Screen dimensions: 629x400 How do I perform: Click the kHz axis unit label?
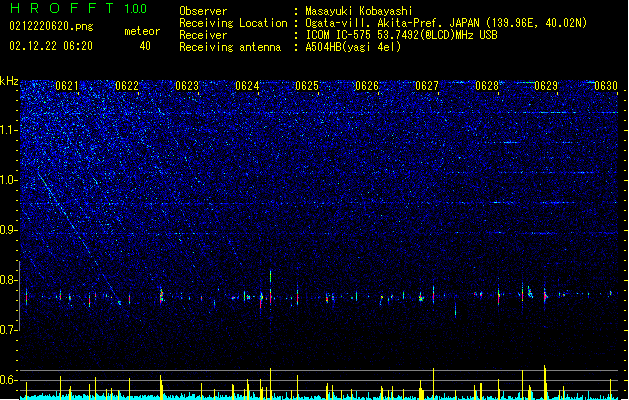(9, 81)
